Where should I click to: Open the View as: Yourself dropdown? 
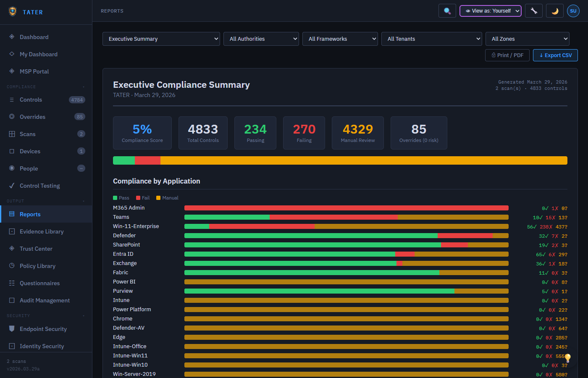(x=491, y=11)
